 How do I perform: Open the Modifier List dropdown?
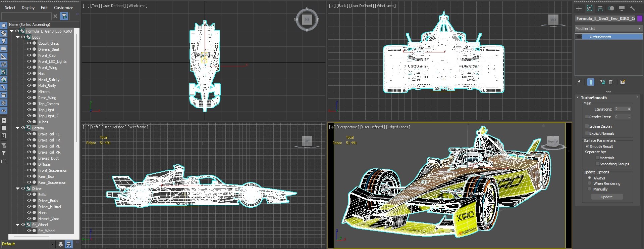[608, 29]
